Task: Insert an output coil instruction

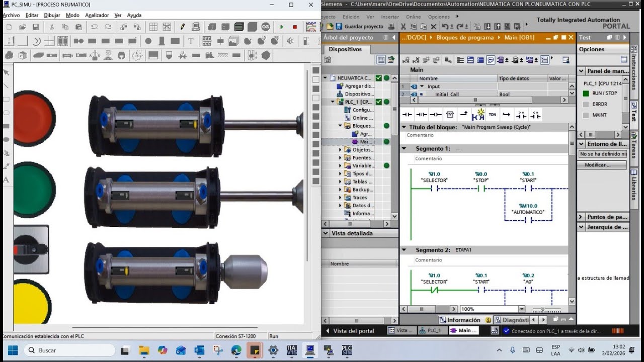Action: coord(436,115)
